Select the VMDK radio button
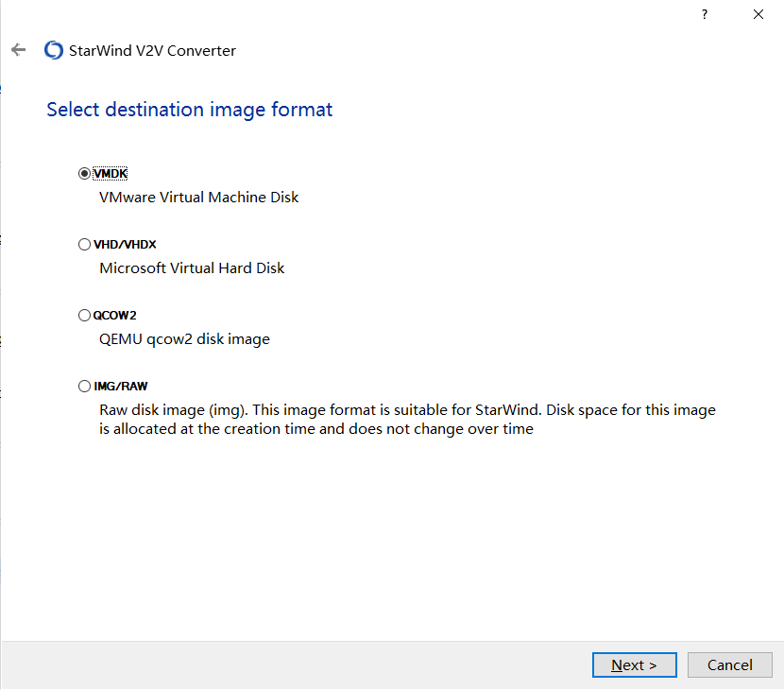This screenshot has height=690, width=784. [85, 174]
